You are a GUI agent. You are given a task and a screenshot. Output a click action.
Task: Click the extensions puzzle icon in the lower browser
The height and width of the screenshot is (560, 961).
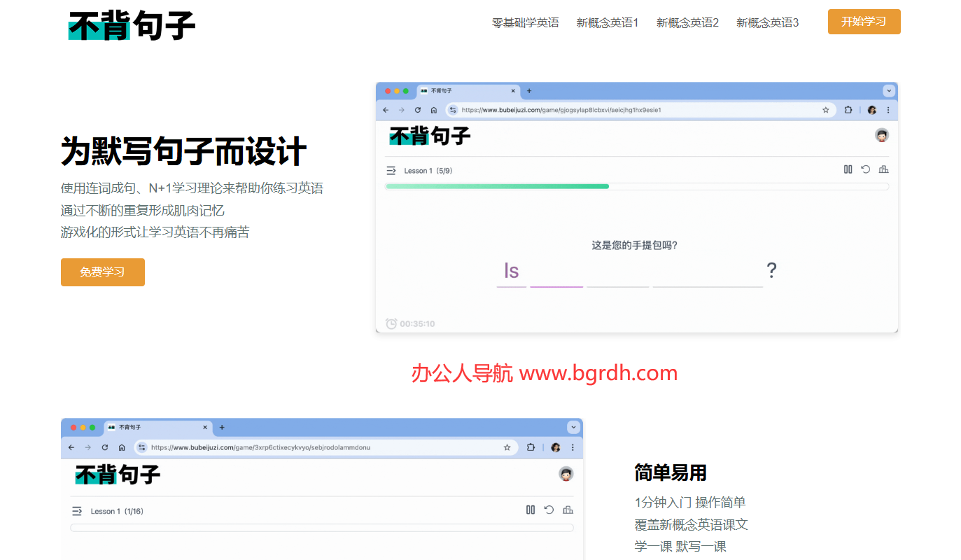pos(531,447)
